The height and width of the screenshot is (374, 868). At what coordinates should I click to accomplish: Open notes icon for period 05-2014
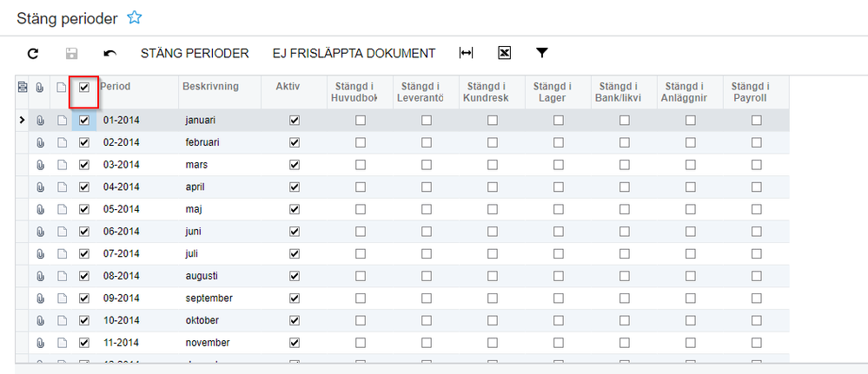[x=62, y=209]
